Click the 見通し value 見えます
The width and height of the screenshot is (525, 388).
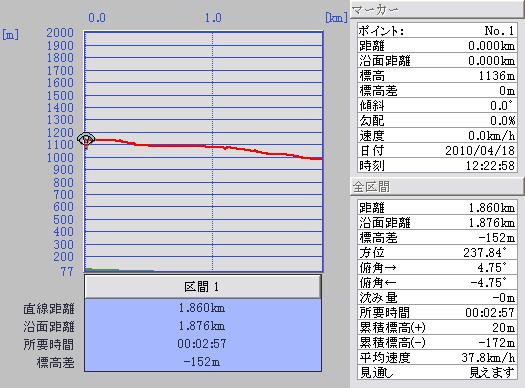(492, 372)
